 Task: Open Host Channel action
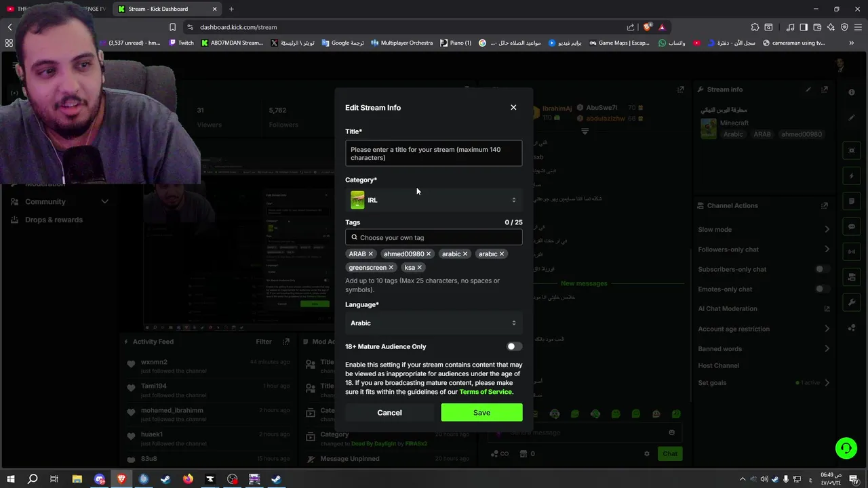pos(718,365)
